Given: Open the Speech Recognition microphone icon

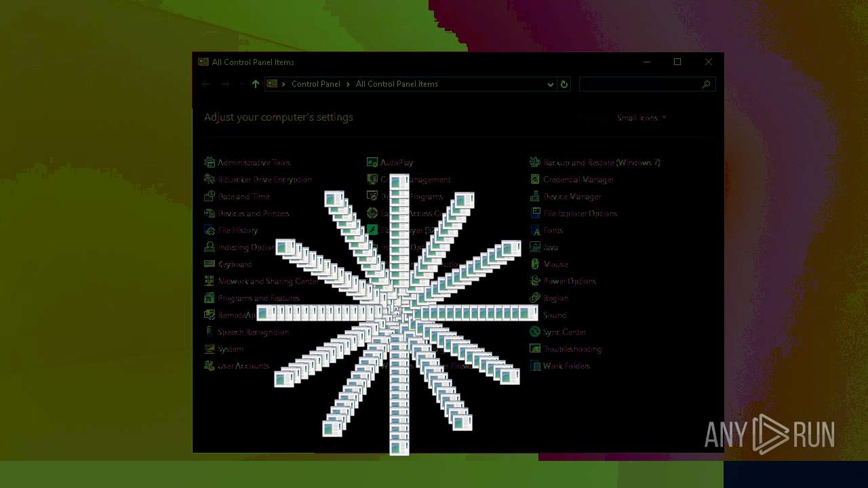Looking at the screenshot, I should point(210,332).
